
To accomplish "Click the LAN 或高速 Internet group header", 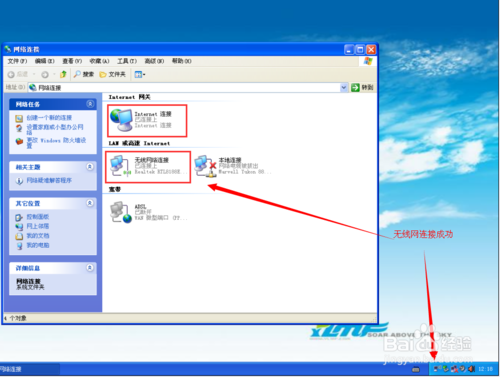I will click(x=139, y=143).
